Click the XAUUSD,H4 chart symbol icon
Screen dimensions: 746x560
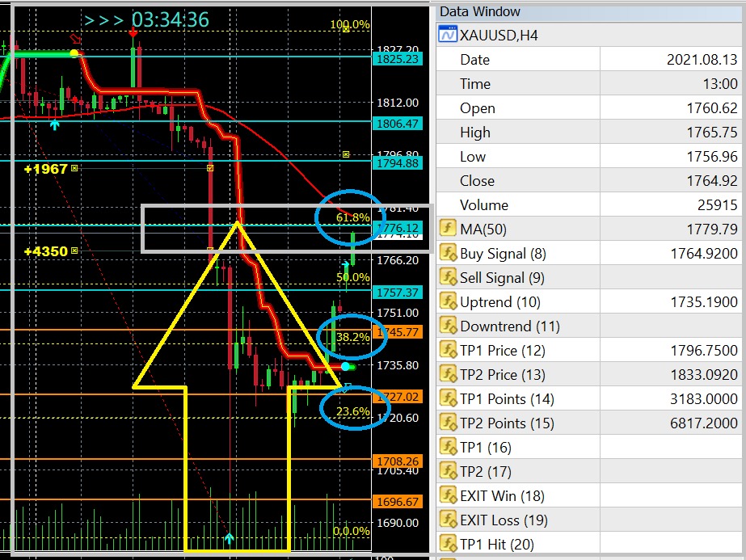tap(447, 35)
